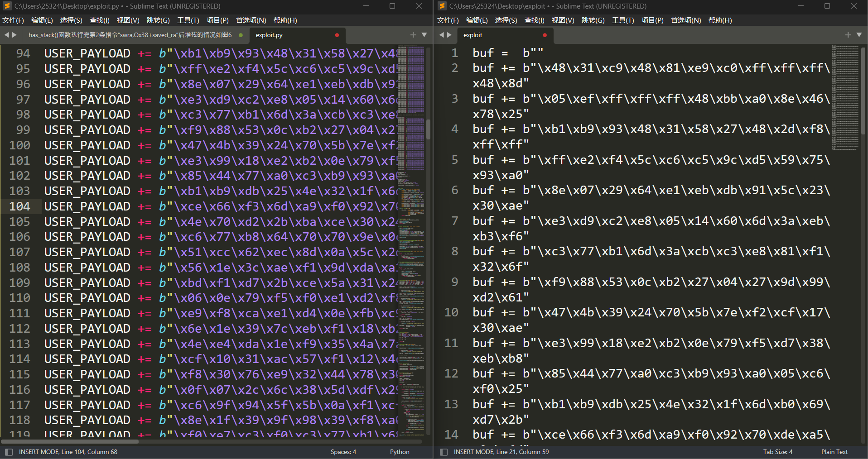
Task: Open 视图(V) menu in left window
Action: (x=128, y=20)
